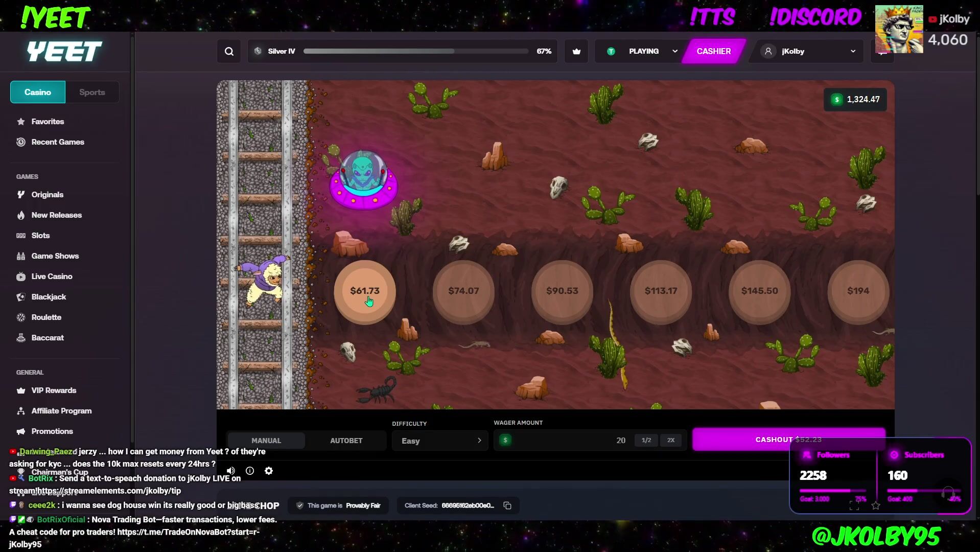
Task: Click the balance dollar icon in game
Action: (837, 99)
